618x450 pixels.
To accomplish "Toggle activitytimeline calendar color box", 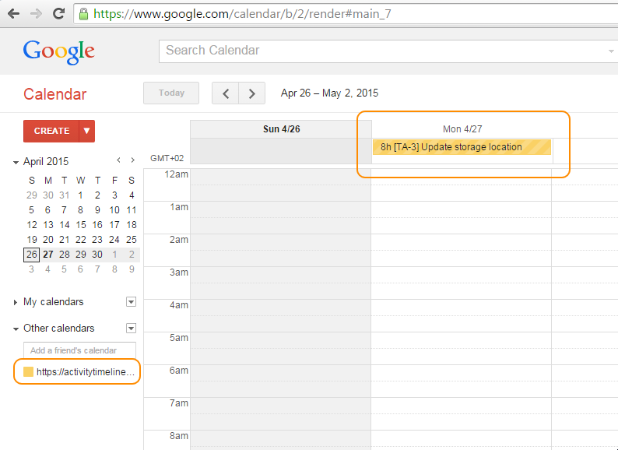I will pos(29,372).
